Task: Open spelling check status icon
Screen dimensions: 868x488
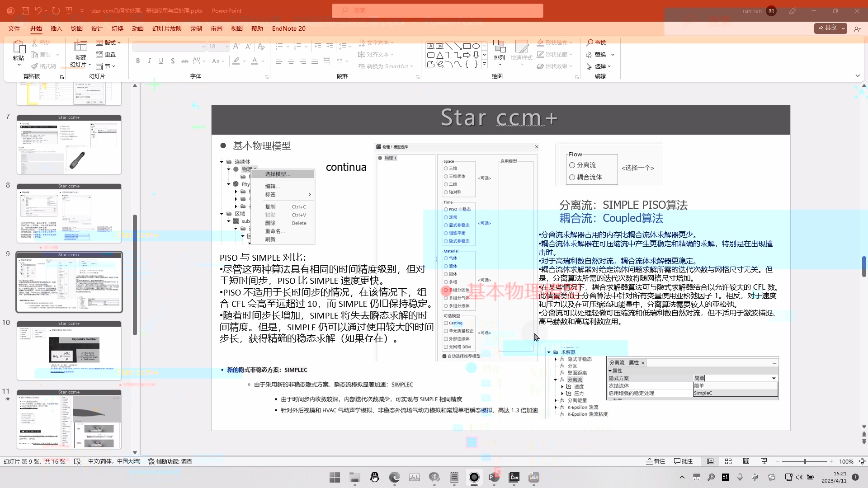Action: click(x=77, y=461)
